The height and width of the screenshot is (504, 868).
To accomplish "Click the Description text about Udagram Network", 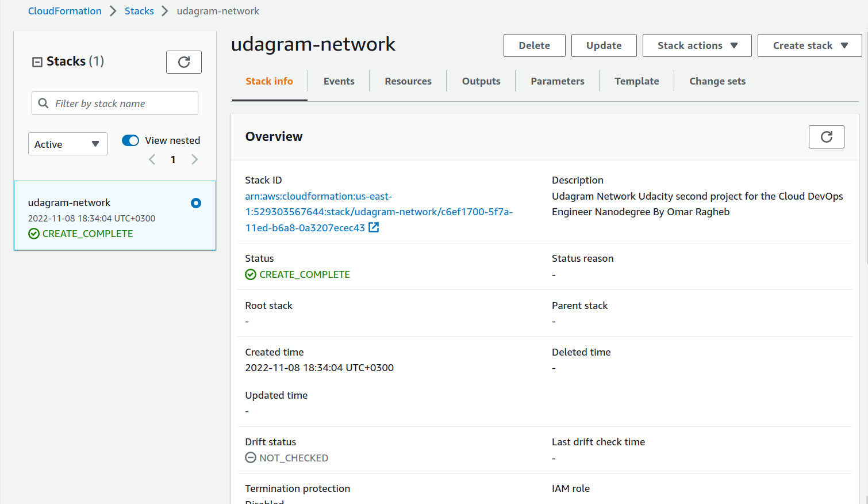I will (x=697, y=204).
